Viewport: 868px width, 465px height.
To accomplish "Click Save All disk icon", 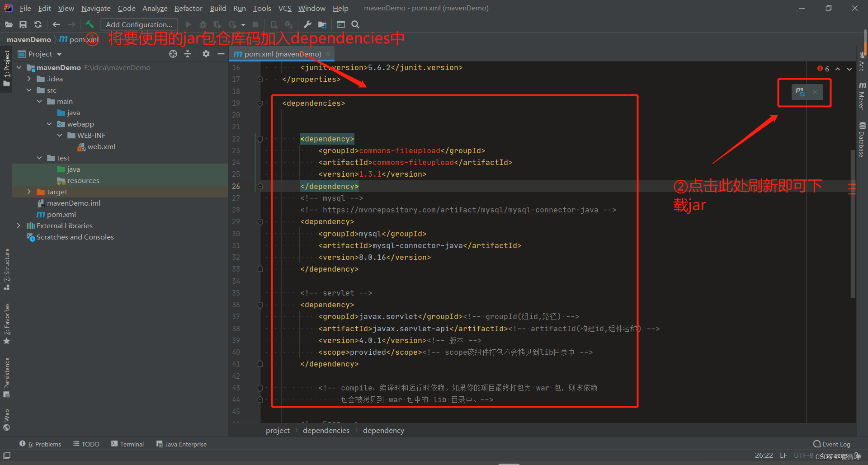I will pos(23,24).
